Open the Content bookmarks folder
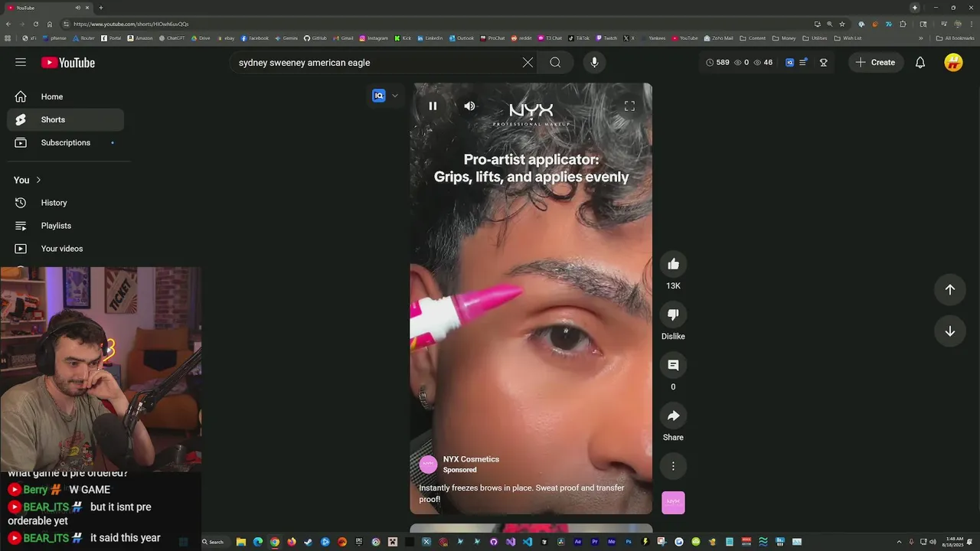The height and width of the screenshot is (551, 980). tap(753, 38)
